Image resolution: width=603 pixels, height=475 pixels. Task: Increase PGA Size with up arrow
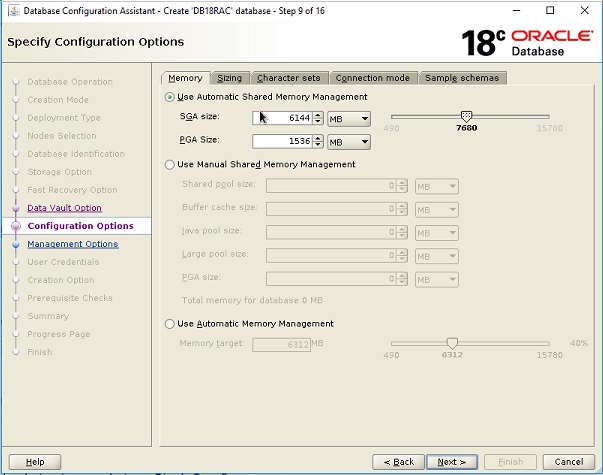tap(318, 138)
